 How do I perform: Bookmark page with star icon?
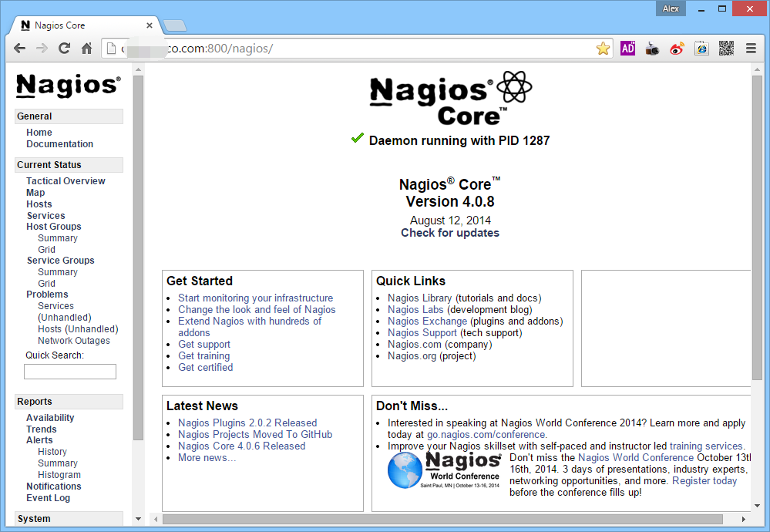(603, 48)
